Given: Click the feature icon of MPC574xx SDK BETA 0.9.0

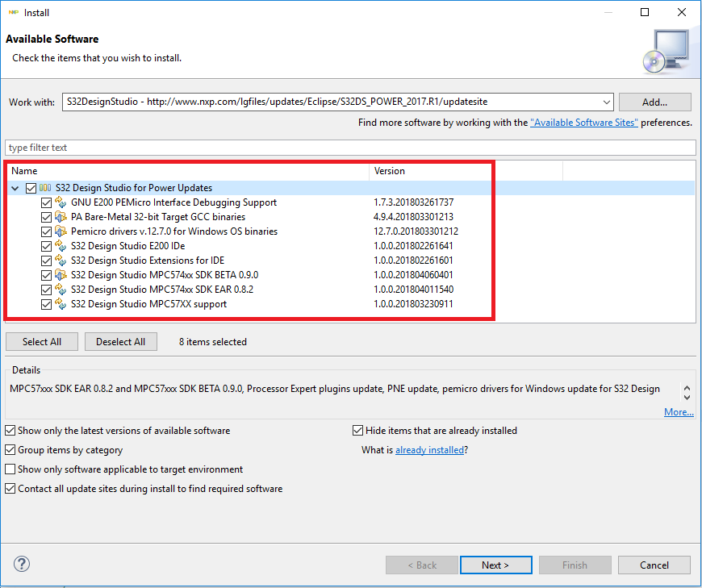Looking at the screenshot, I should coord(61,275).
